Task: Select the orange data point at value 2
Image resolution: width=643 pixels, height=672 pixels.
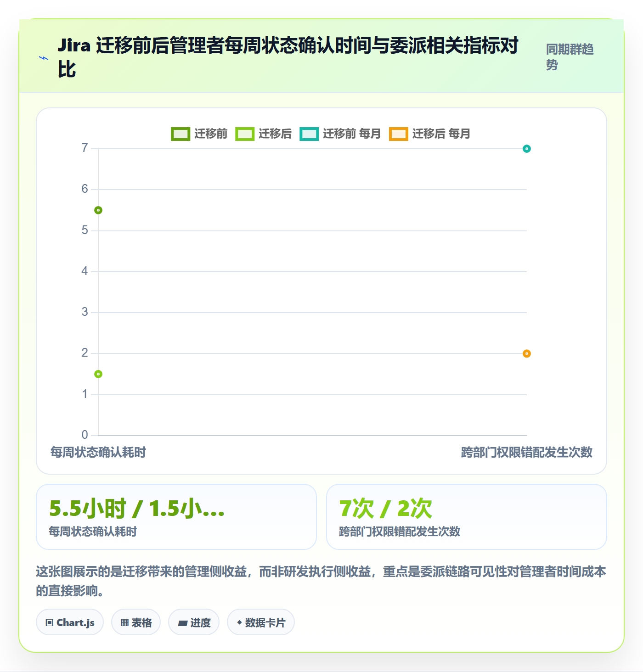Action: tap(527, 353)
